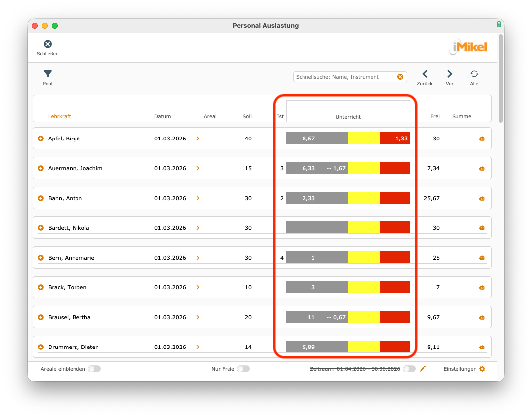Screen dimensions: 532x418
Task: Click the robot icon in Bardett, Nikola row
Action: (482, 228)
